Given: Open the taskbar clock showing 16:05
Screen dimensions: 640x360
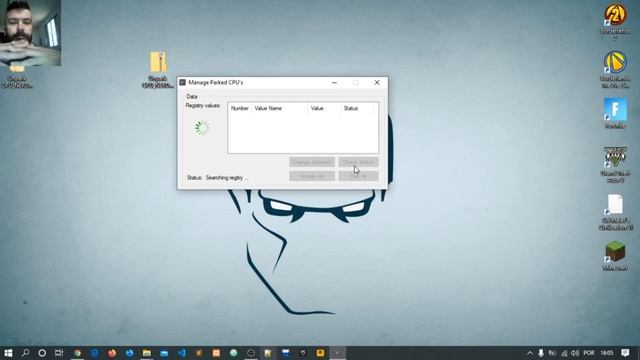Looking at the screenshot, I should [607, 353].
